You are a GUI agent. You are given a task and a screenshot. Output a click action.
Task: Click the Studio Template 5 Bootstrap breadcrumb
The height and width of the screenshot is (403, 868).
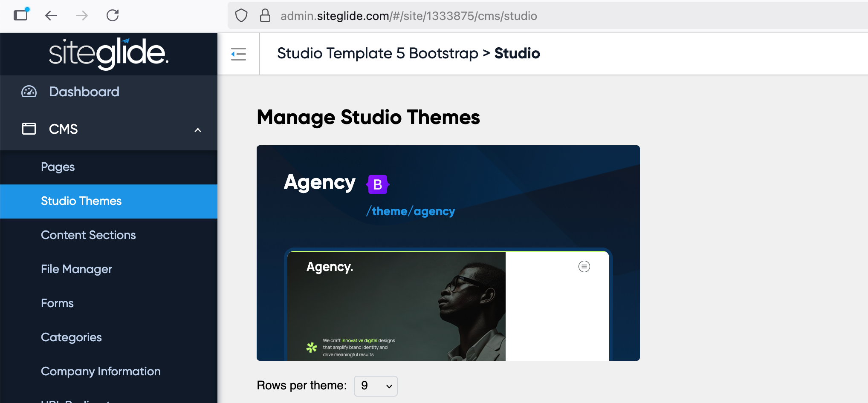[378, 53]
